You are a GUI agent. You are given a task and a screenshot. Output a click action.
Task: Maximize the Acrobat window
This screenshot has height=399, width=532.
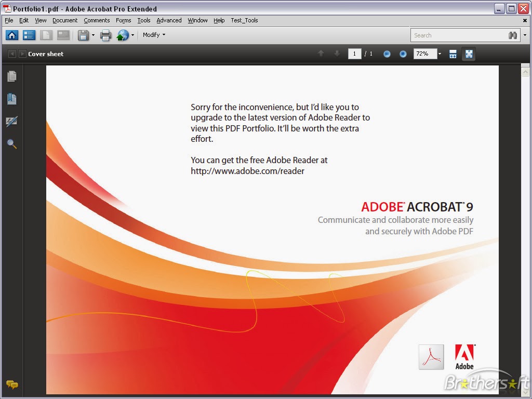coord(511,8)
